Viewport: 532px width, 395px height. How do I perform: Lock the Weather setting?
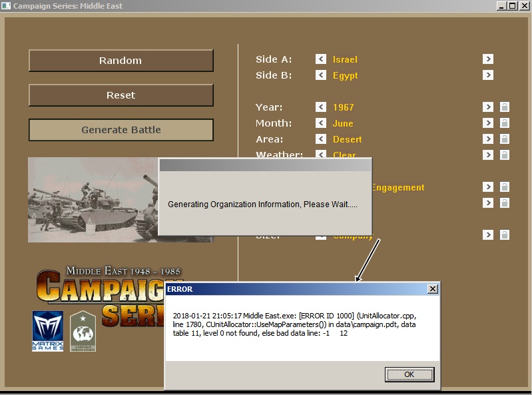point(505,155)
